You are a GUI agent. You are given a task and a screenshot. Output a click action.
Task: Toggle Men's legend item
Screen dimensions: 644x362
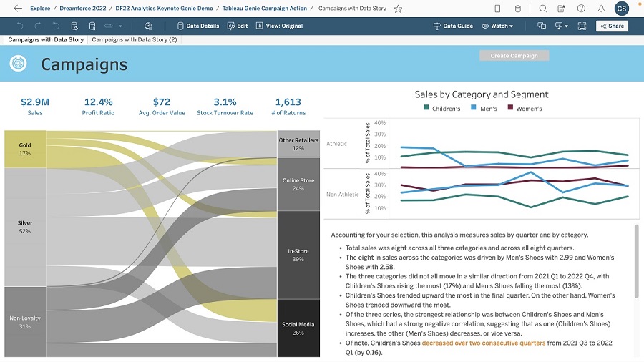(x=484, y=109)
